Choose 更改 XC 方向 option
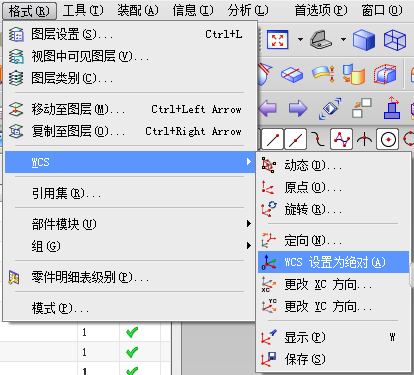Image resolution: width=414 pixels, height=375 pixels. (x=333, y=285)
